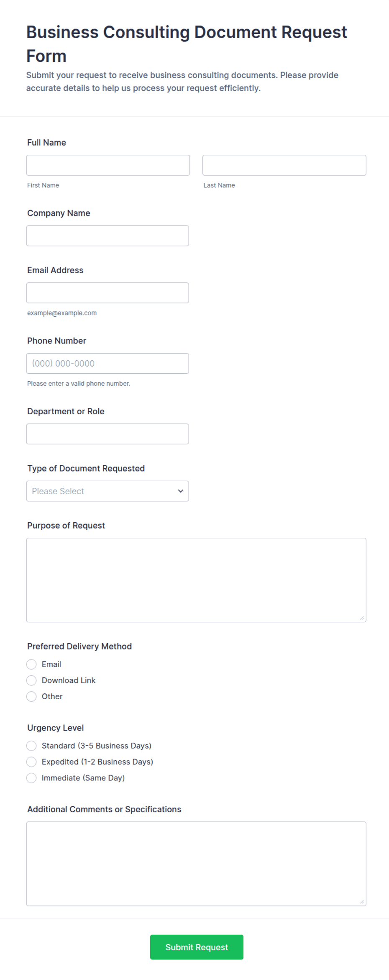The height and width of the screenshot is (980, 389).
Task: Choose Expedited (1-2 Business Days) urgency
Action: [x=31, y=762]
